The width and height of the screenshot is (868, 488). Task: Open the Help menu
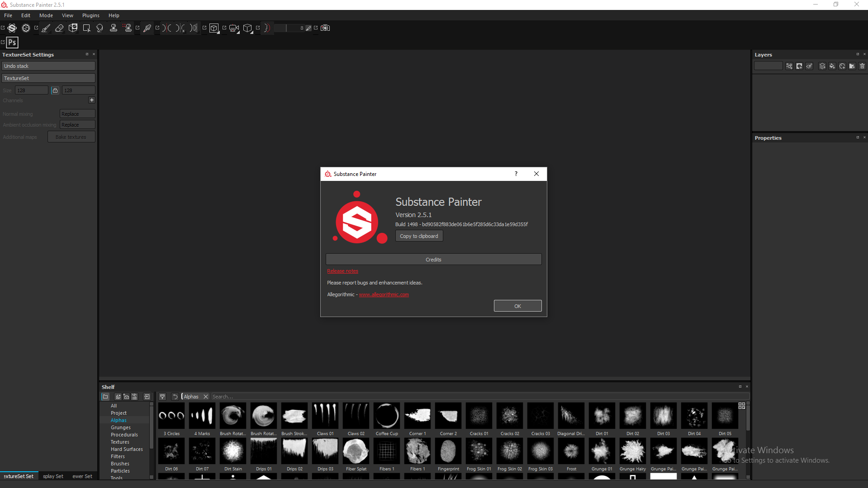pos(114,15)
